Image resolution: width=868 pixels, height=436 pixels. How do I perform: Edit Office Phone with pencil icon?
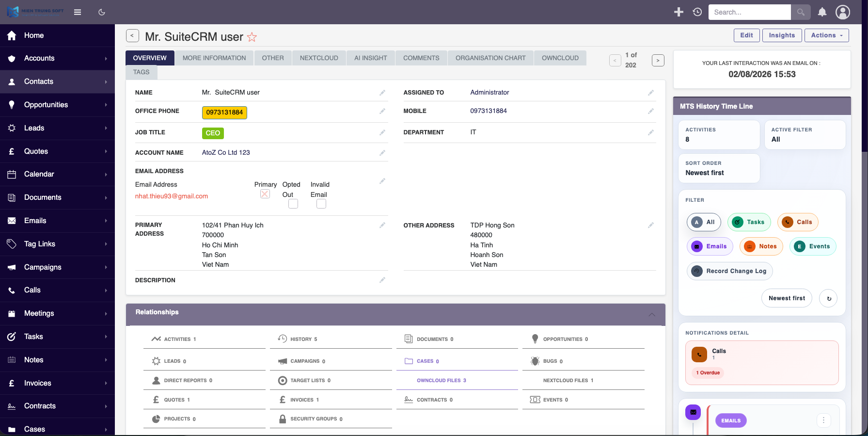[x=382, y=111]
